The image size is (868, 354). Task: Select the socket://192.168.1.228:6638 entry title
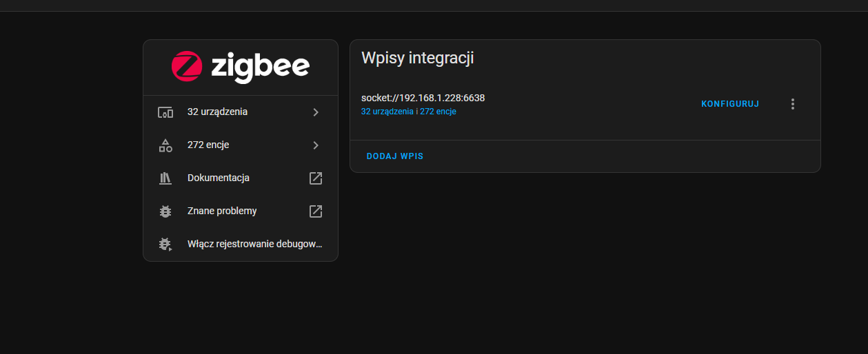coord(423,98)
